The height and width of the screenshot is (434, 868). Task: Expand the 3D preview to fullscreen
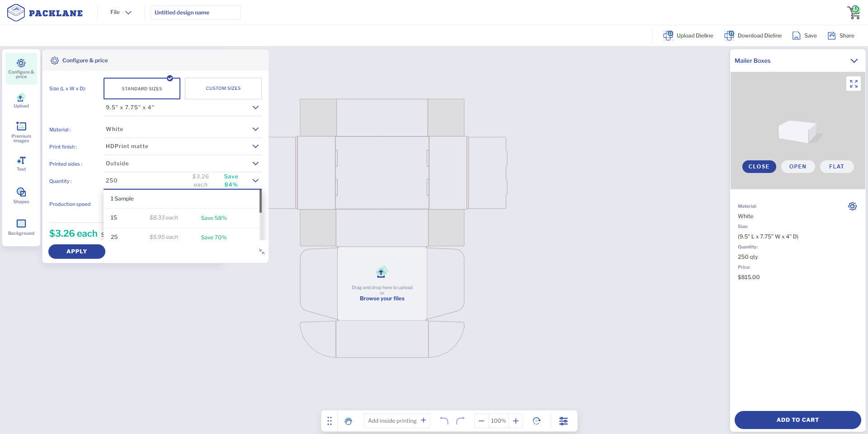pos(853,84)
